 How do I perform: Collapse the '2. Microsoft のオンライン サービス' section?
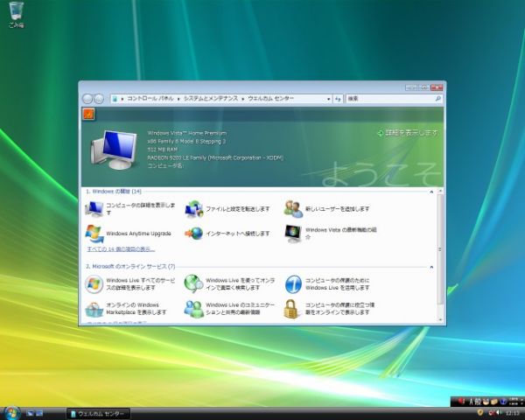(x=431, y=266)
